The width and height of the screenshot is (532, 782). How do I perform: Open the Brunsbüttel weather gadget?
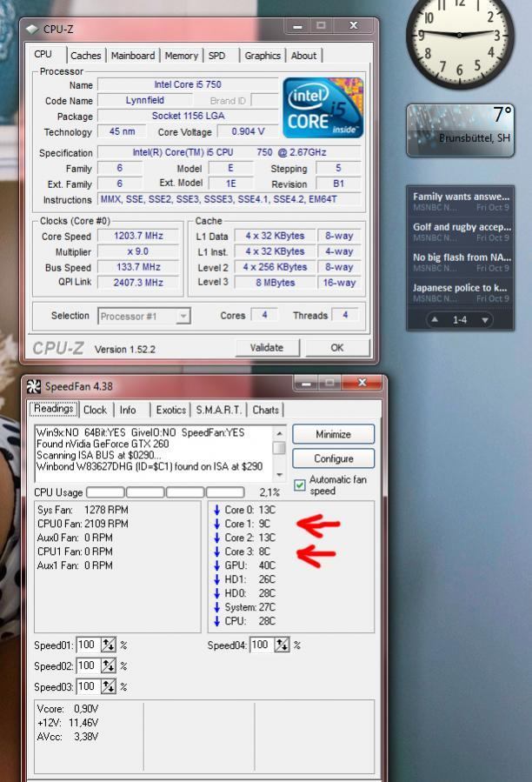[460, 130]
